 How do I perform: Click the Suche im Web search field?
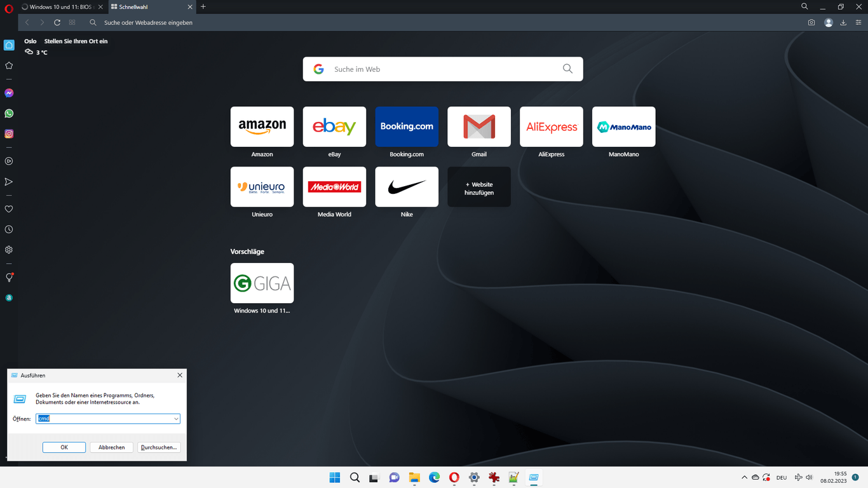(x=443, y=69)
